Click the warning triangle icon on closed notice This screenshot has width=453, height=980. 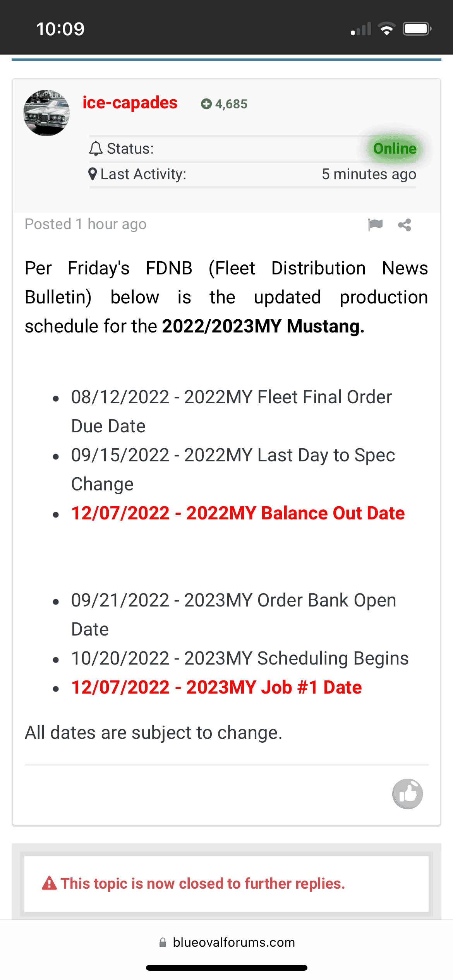pos(49,883)
